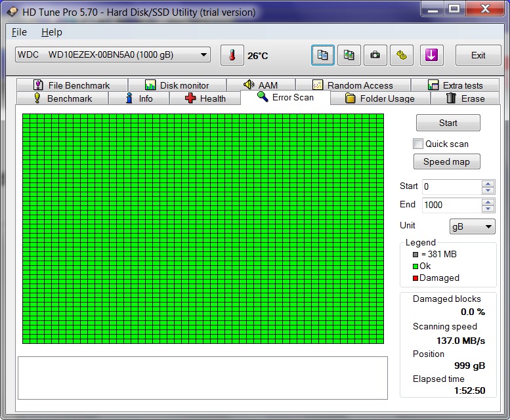Click copy text to clipboard icon
The height and width of the screenshot is (420, 510).
[x=322, y=56]
